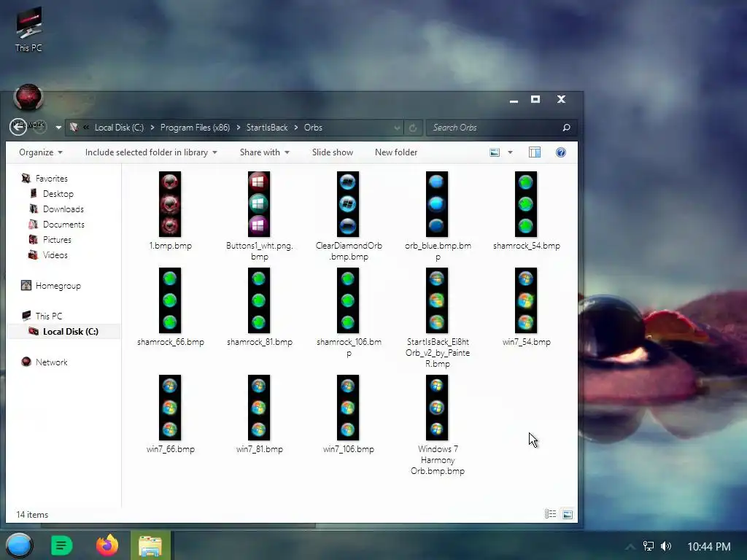Toggle the preview pane

(535, 152)
